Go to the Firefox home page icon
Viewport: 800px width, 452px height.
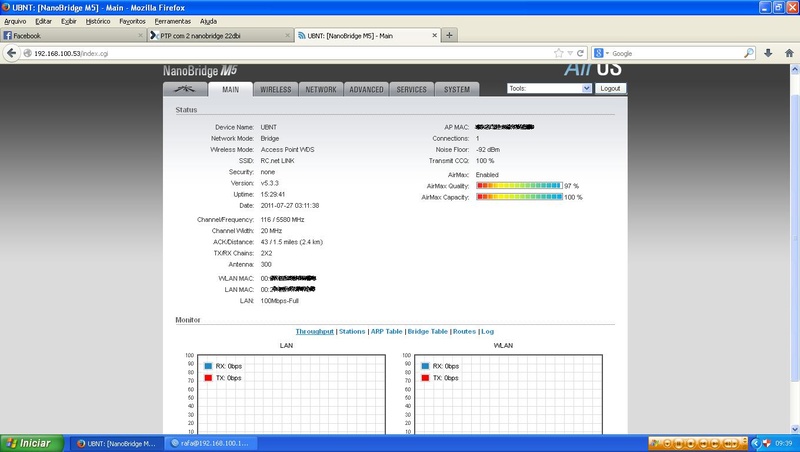pyautogui.click(x=789, y=53)
